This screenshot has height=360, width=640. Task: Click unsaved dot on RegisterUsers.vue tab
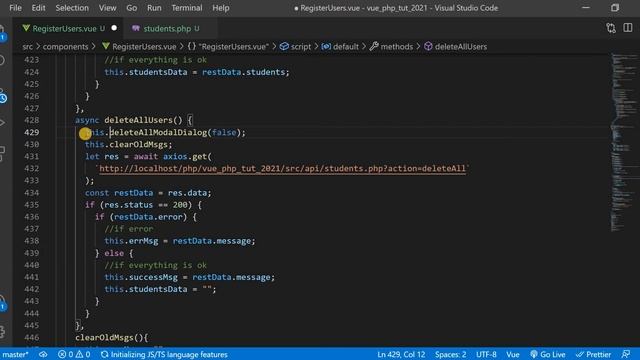(x=114, y=28)
